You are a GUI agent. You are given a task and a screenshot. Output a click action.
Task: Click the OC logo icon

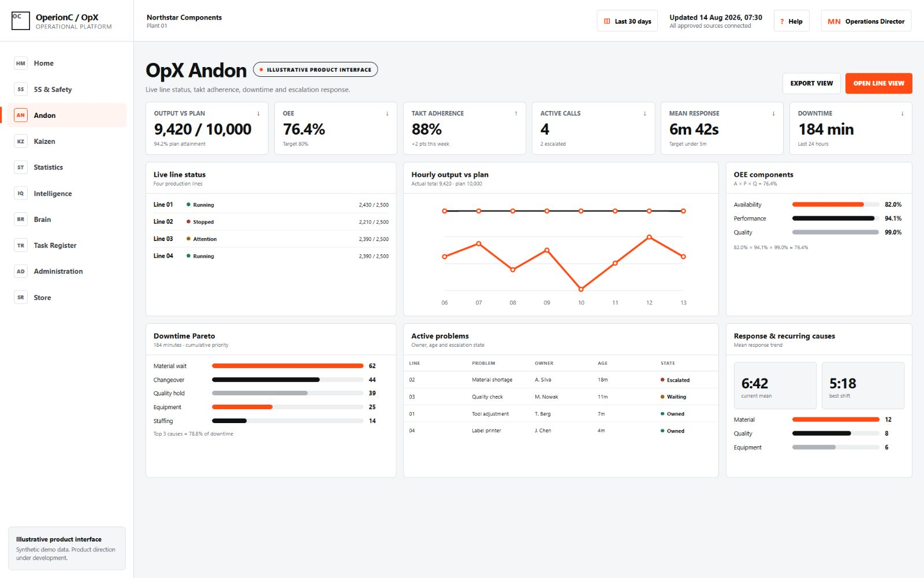(x=21, y=21)
